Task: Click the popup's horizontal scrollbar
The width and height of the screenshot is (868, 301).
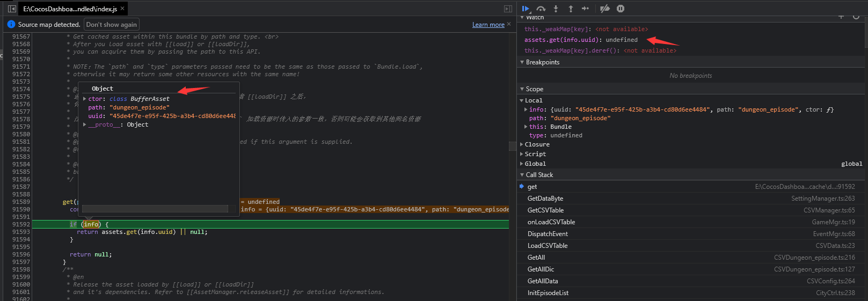Action: point(155,209)
